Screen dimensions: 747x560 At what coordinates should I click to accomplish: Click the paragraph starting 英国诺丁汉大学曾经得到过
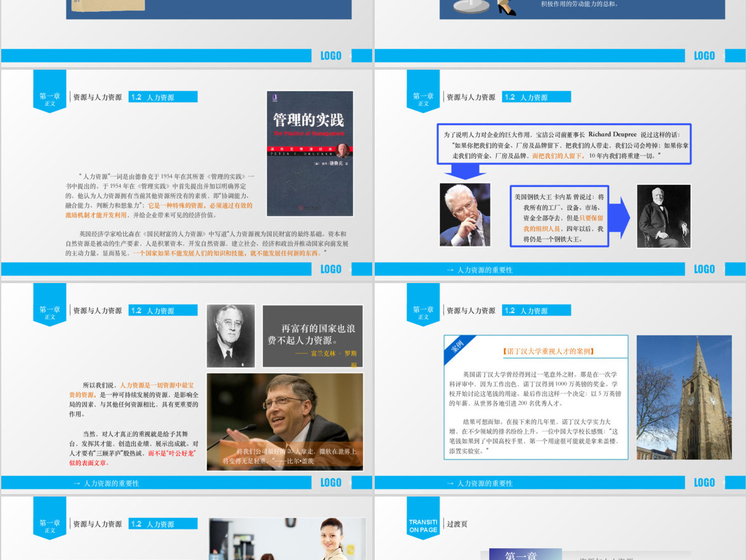[x=535, y=388]
